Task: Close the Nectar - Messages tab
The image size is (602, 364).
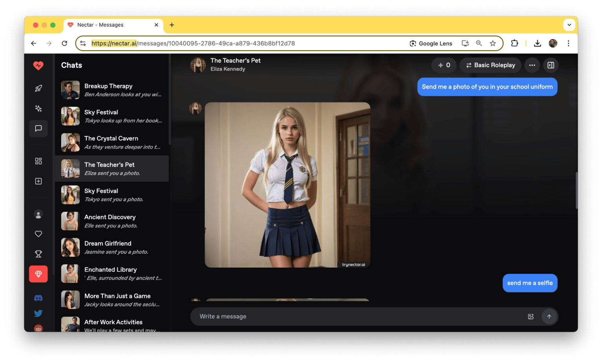Action: pos(156,25)
